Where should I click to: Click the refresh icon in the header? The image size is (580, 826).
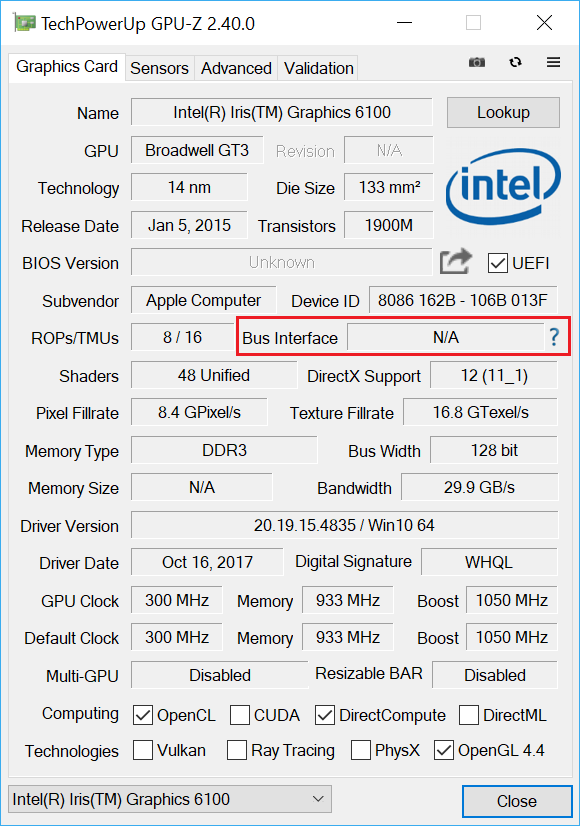515,62
